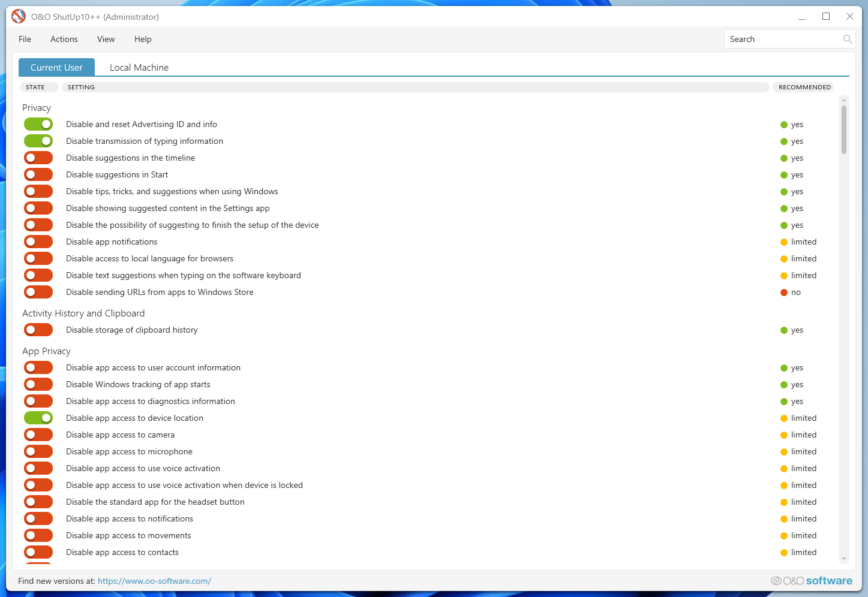This screenshot has width=868, height=597.
Task: Toggle Disable app access to contacts
Action: click(38, 552)
